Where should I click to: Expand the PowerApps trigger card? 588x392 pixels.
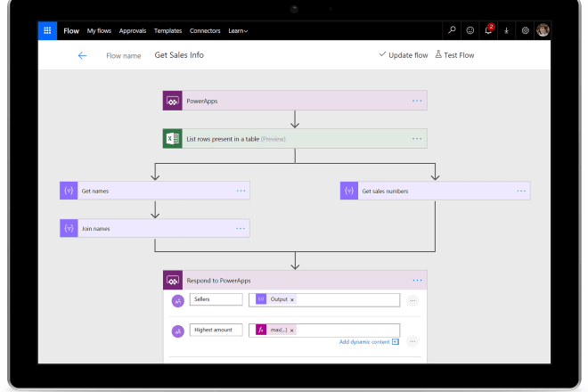[295, 101]
